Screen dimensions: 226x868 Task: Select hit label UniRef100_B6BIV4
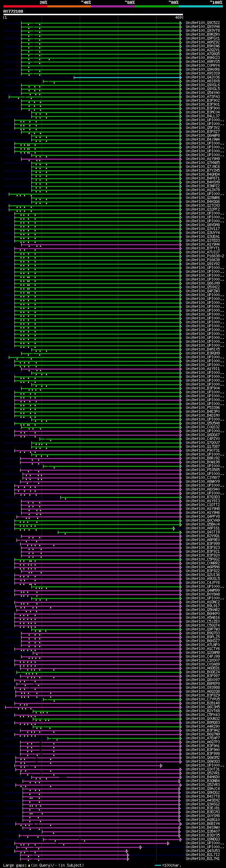[203, 823]
